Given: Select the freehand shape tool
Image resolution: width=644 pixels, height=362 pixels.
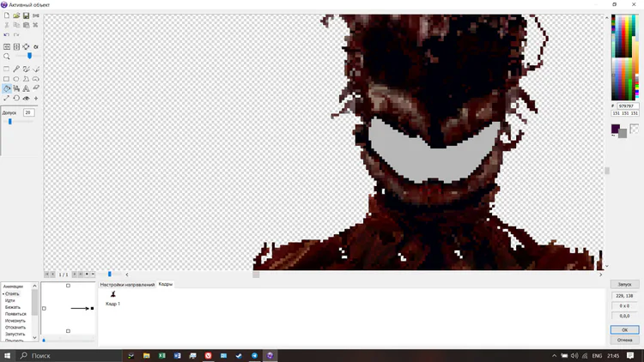Looking at the screenshot, I should (x=36, y=79).
